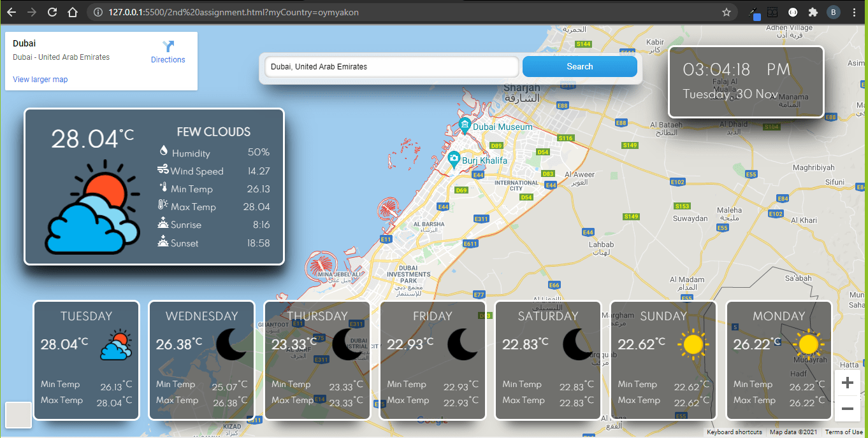Open map Keyboard shortcuts
The width and height of the screenshot is (868, 438).
point(734,432)
